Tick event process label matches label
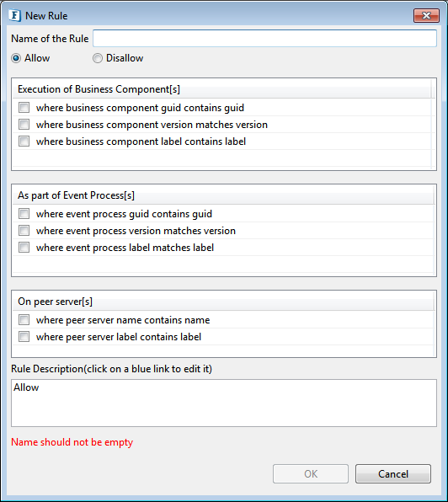 click(24, 248)
